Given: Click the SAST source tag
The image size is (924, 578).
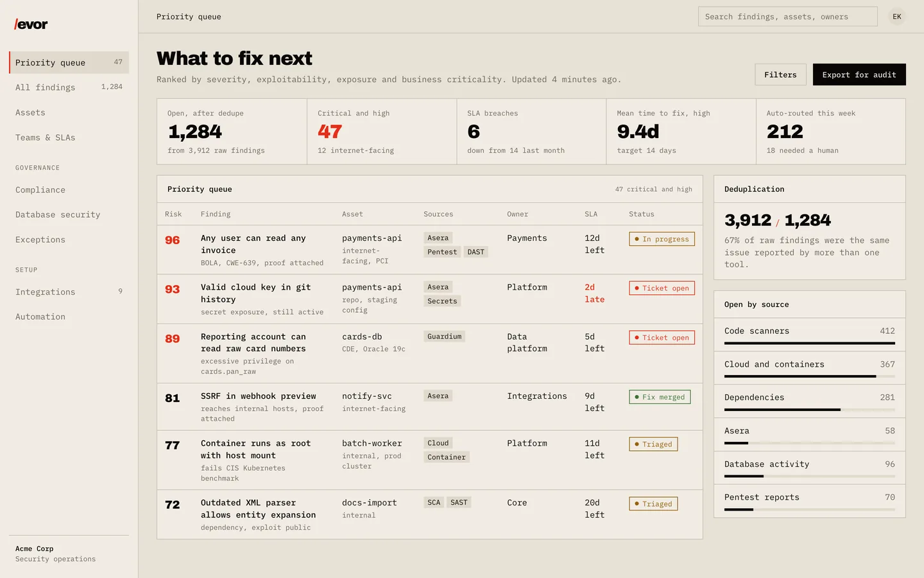Looking at the screenshot, I should point(459,502).
